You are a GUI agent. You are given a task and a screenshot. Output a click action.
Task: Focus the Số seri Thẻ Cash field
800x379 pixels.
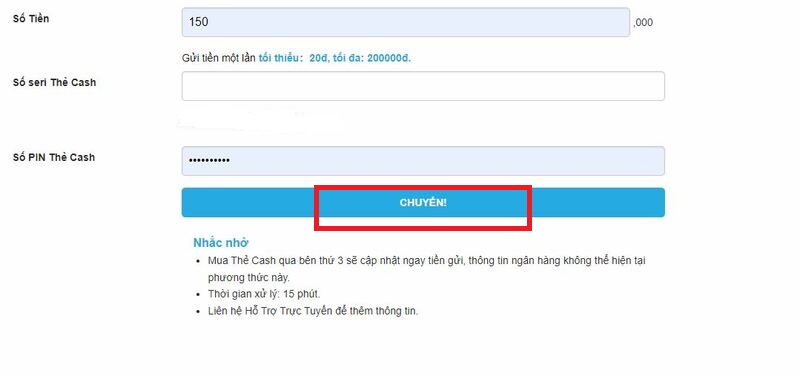423,86
